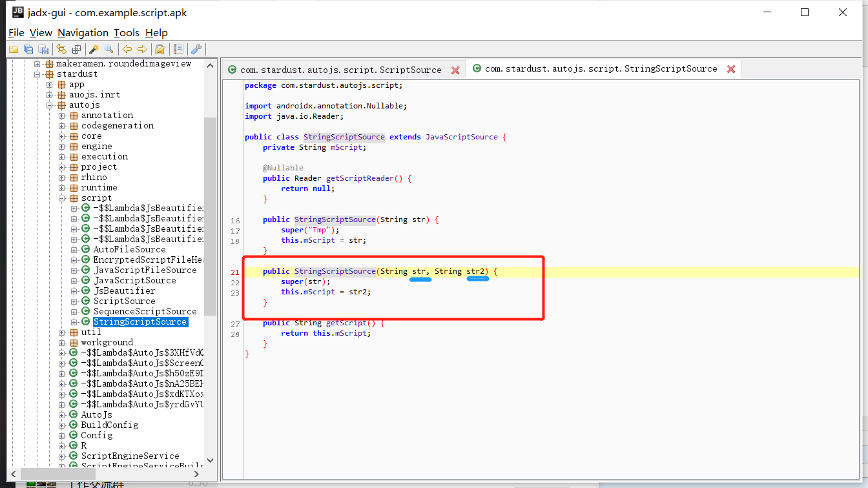Navigate forward with the right arrow icon
The width and height of the screenshot is (868, 488).
[x=142, y=49]
